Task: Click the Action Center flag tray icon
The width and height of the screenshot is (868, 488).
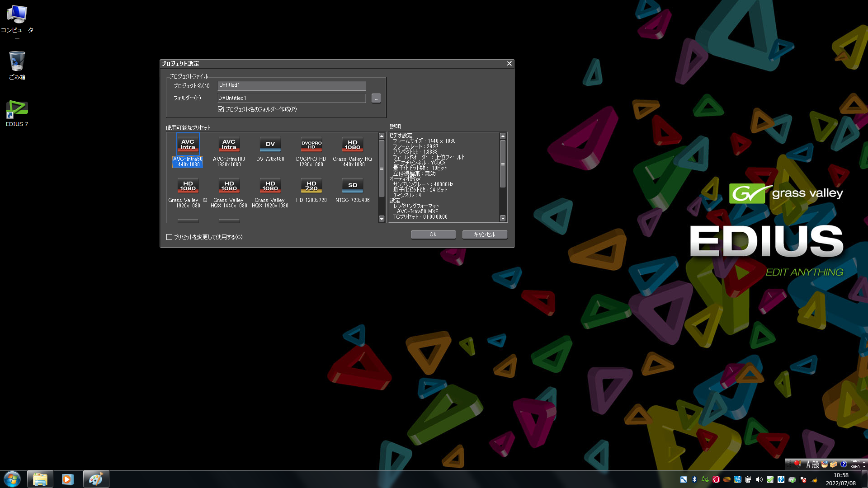Action: tap(803, 479)
